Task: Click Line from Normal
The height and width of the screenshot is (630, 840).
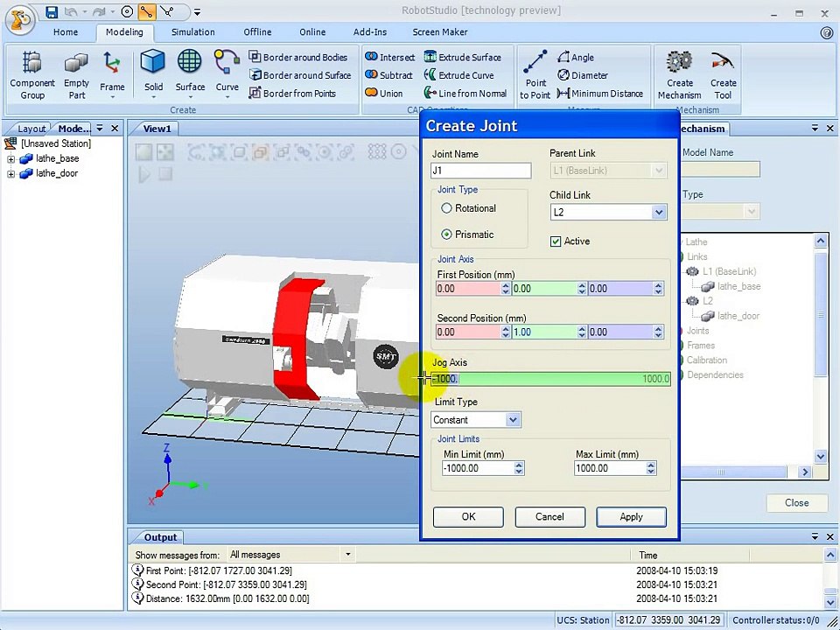Action: pos(465,94)
